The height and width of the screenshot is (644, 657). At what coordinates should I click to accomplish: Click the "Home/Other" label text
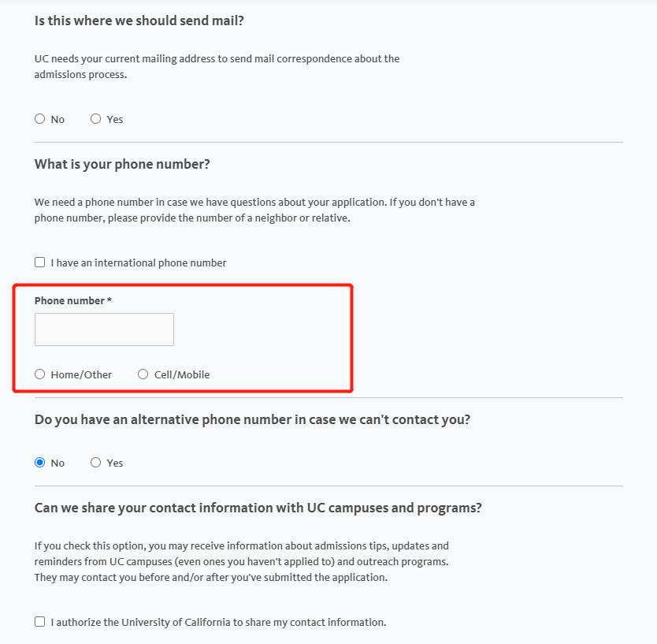pos(81,375)
